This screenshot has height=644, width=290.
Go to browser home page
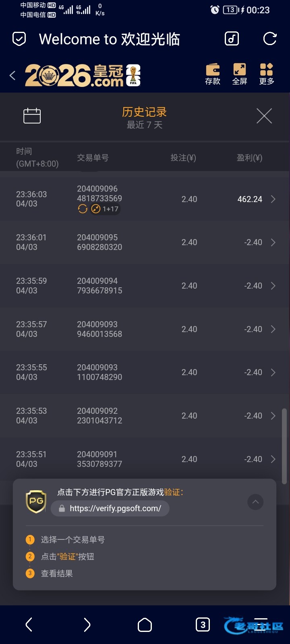point(145,625)
